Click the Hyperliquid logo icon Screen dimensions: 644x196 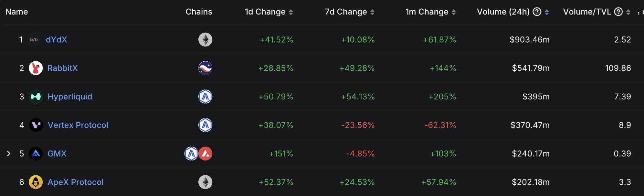[36, 97]
